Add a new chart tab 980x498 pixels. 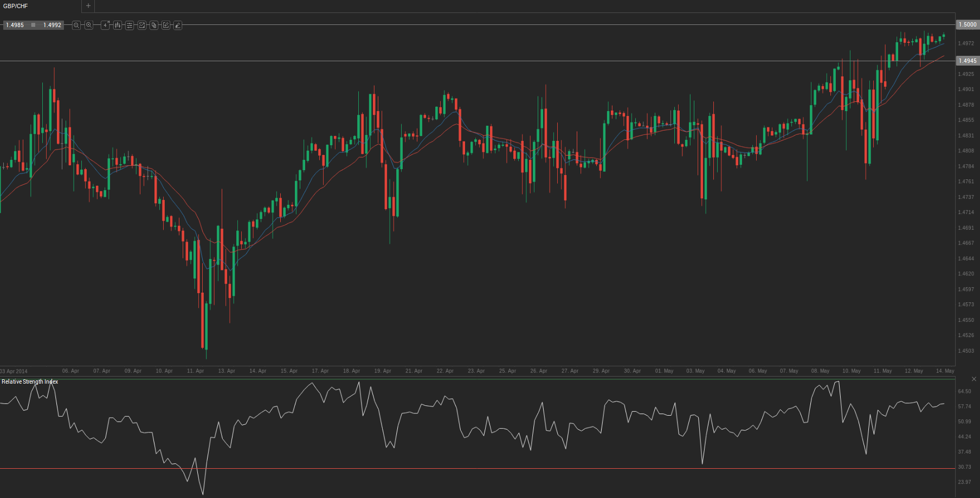pyautogui.click(x=88, y=6)
